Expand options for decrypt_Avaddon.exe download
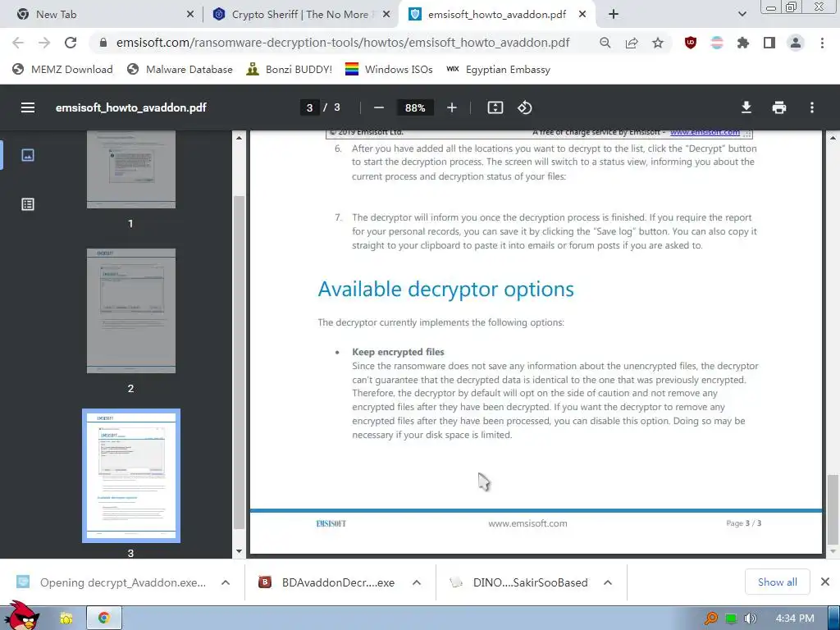The height and width of the screenshot is (630, 840). (226, 582)
